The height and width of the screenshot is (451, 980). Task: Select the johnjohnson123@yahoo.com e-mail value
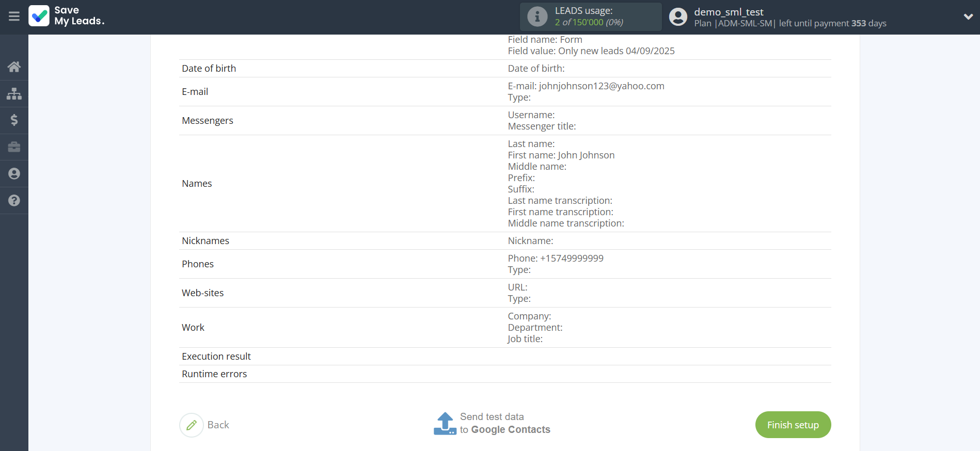602,86
